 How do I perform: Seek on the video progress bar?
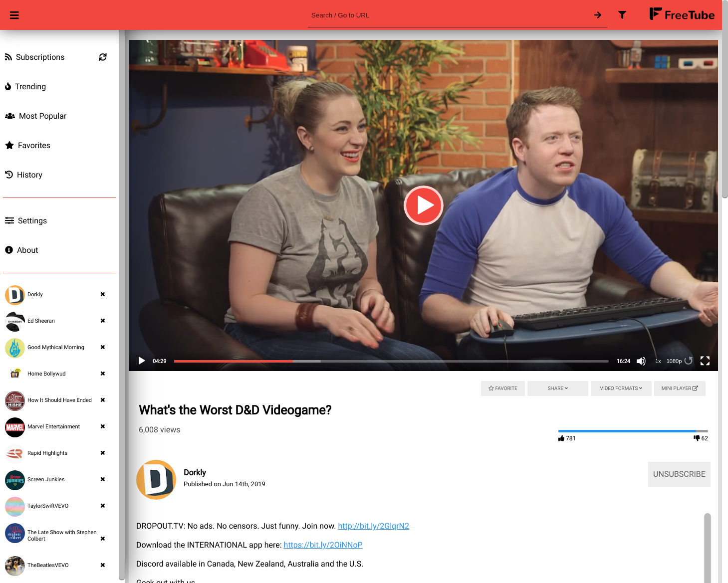pyautogui.click(x=391, y=361)
